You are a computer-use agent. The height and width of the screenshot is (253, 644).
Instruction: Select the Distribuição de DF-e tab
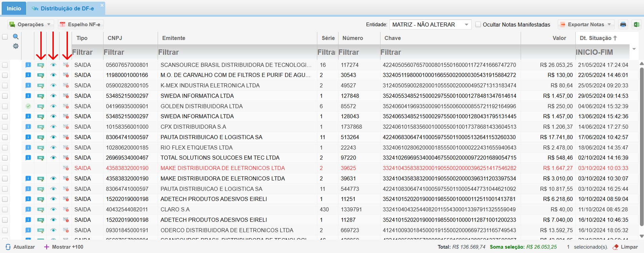pyautogui.click(x=67, y=8)
